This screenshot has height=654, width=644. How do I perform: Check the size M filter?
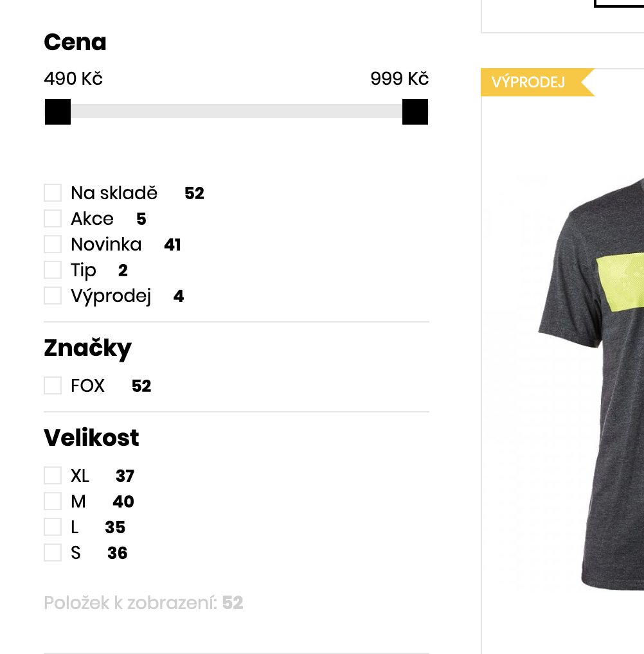(x=53, y=500)
